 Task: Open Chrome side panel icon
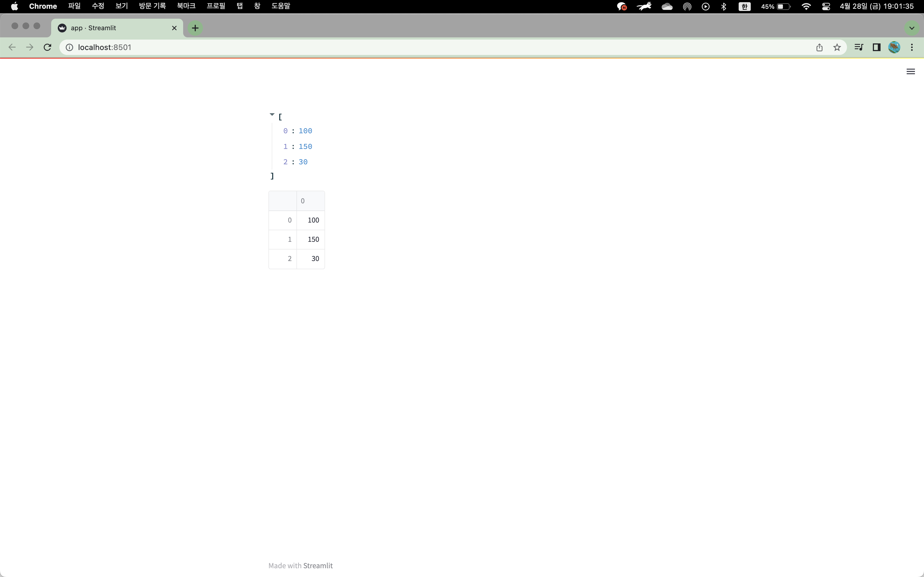[876, 47]
